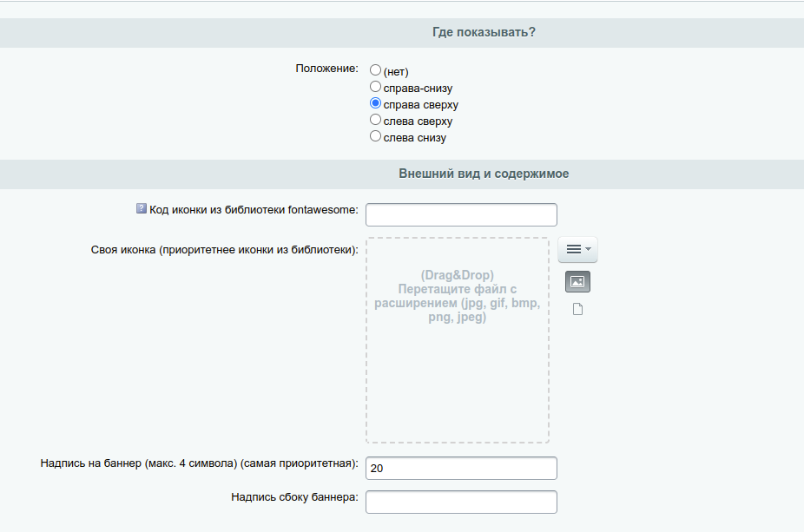Click the Drag&Drop file upload area

[x=458, y=340]
